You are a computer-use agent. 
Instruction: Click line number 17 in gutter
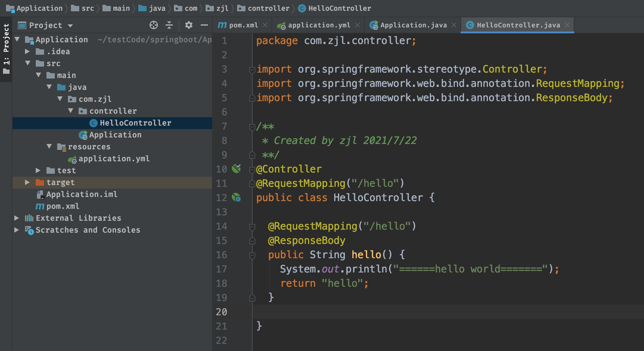tap(222, 269)
